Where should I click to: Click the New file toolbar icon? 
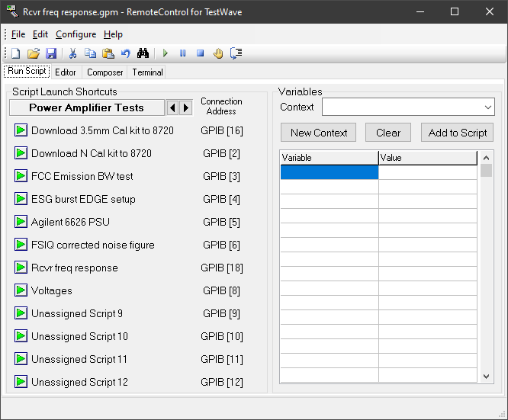tap(15, 53)
